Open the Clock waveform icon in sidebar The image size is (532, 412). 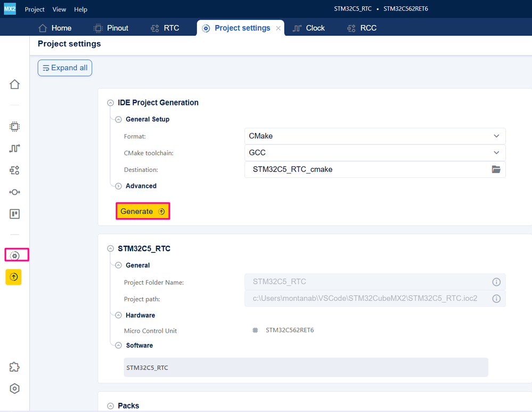pyautogui.click(x=14, y=148)
